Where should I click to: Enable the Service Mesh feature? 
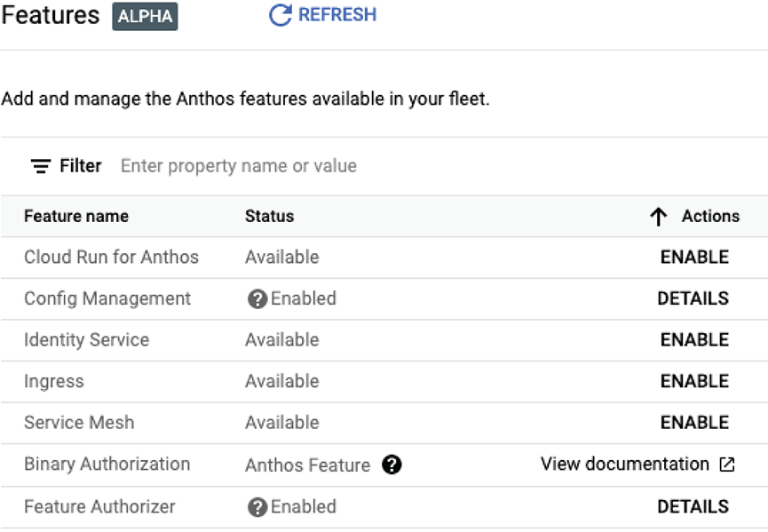694,423
